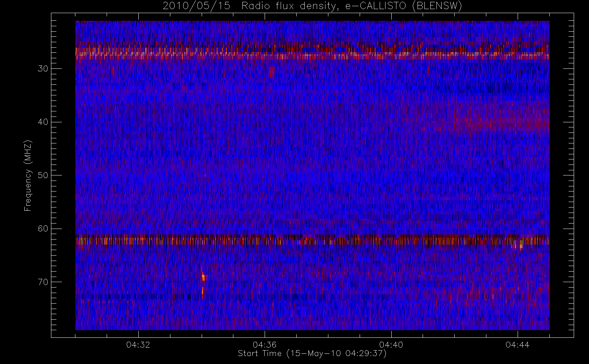The image size is (589, 364).
Task: Click the date "2010/05/15" in the title
Action: 197,6
